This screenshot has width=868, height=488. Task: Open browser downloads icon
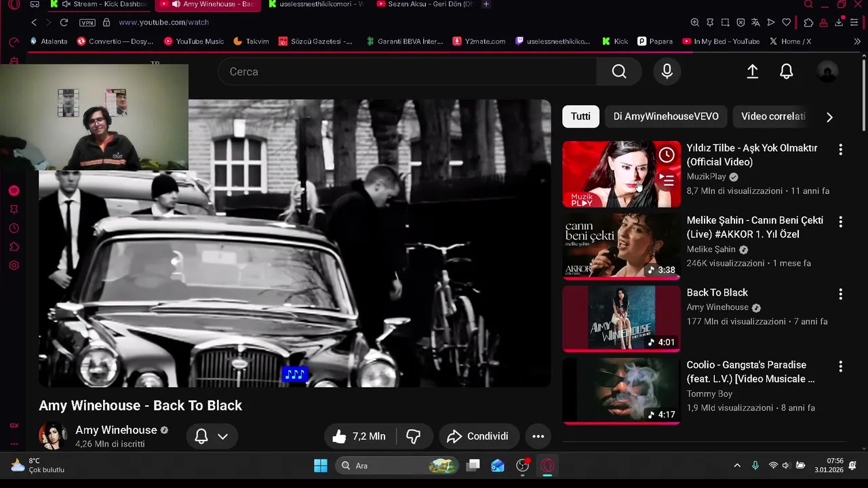[839, 22]
